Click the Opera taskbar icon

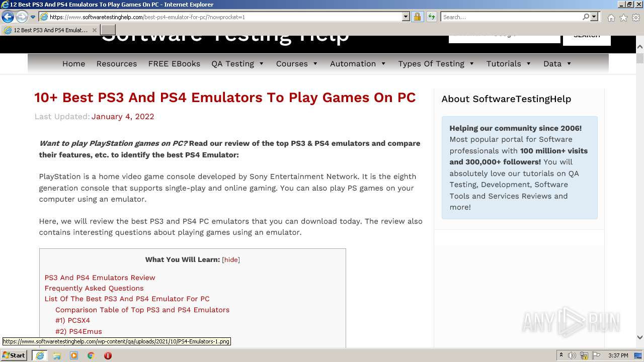(108, 355)
